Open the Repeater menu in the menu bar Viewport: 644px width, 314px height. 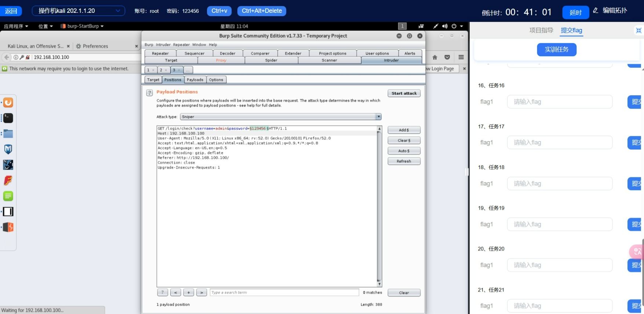click(x=181, y=45)
